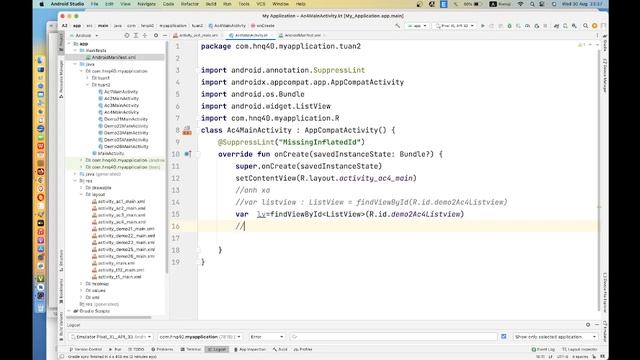Open the TODO tool window

(136, 349)
